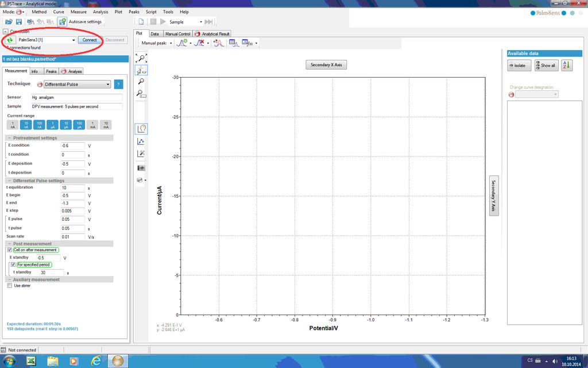Click the function f(x) curve icon
Screen dimensions: 588x368
[x=247, y=43]
